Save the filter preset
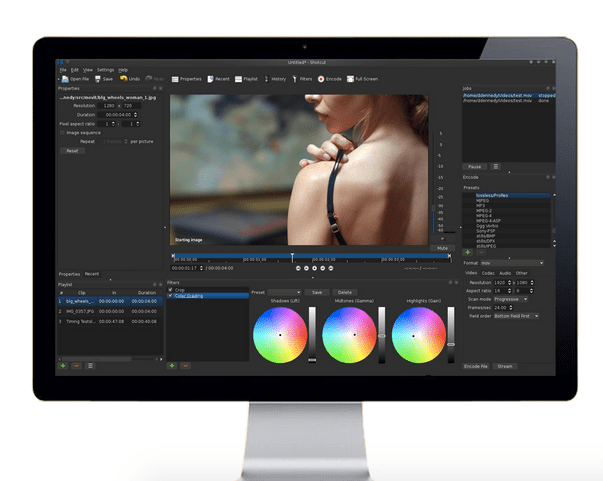The width and height of the screenshot is (603, 481). (317, 292)
